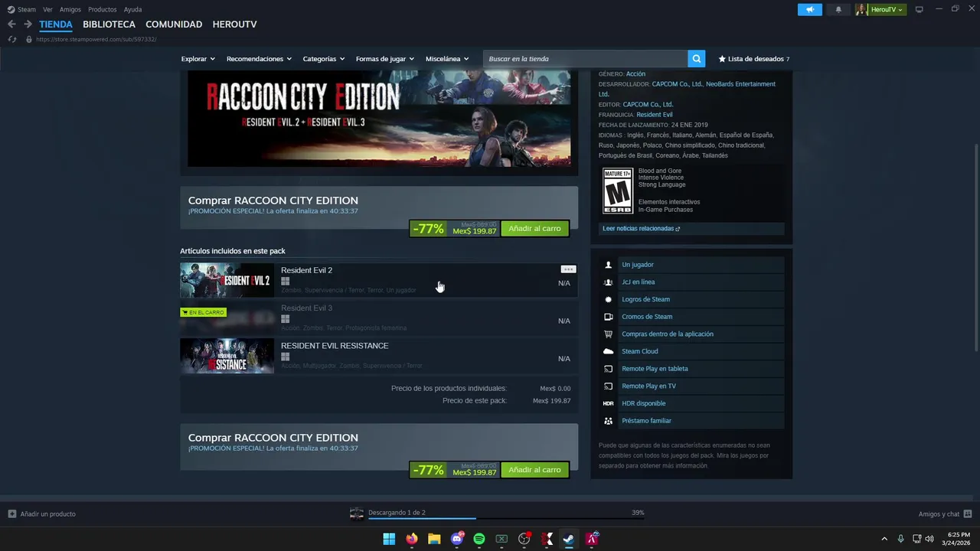Open the RESIDENT EVIL RESISTANCE thumbnail
The image size is (980, 551).
click(x=227, y=356)
